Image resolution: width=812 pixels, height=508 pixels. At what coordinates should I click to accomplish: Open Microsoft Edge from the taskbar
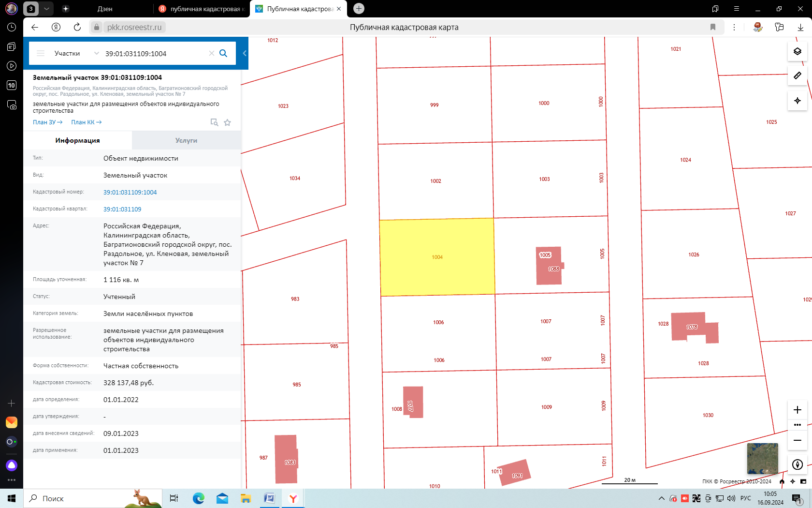198,498
